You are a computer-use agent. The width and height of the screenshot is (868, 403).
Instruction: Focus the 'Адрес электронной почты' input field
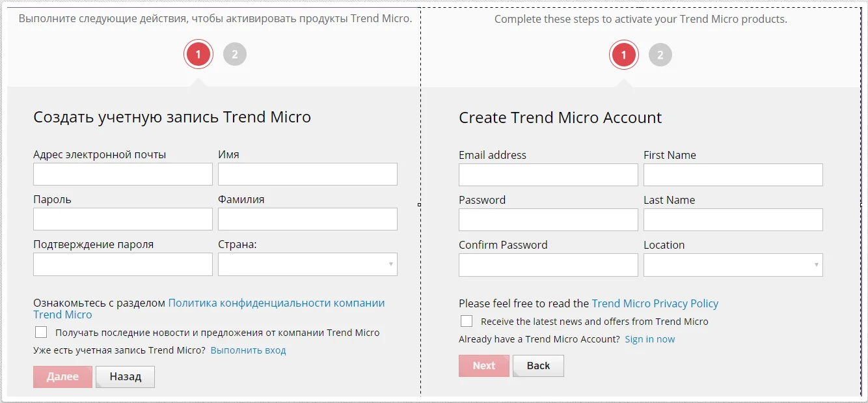click(x=123, y=174)
